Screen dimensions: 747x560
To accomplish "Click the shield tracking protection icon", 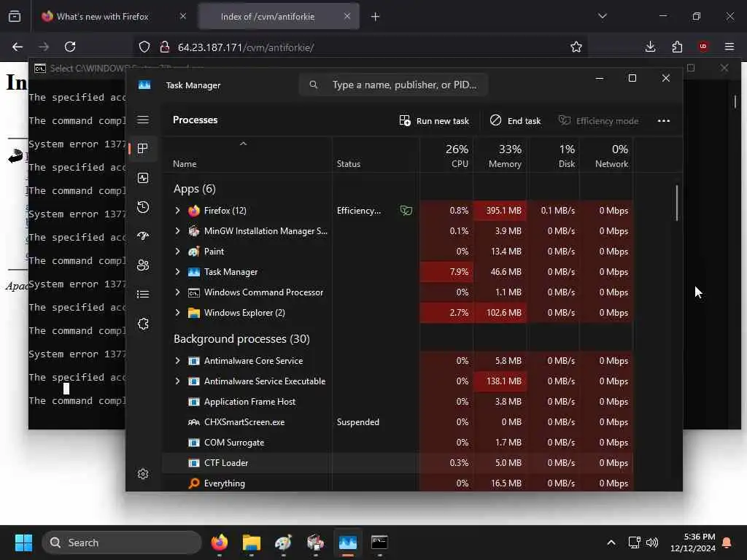I will (144, 47).
